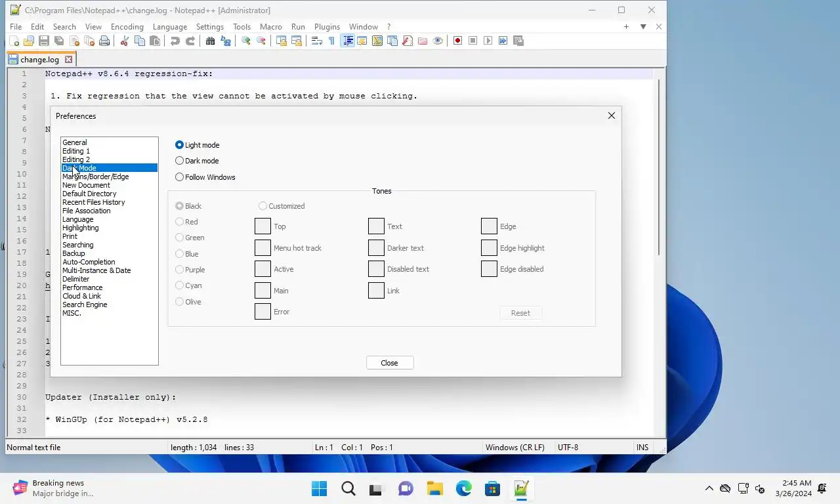
Task: Click the plus button in menu bar
Action: point(626,27)
